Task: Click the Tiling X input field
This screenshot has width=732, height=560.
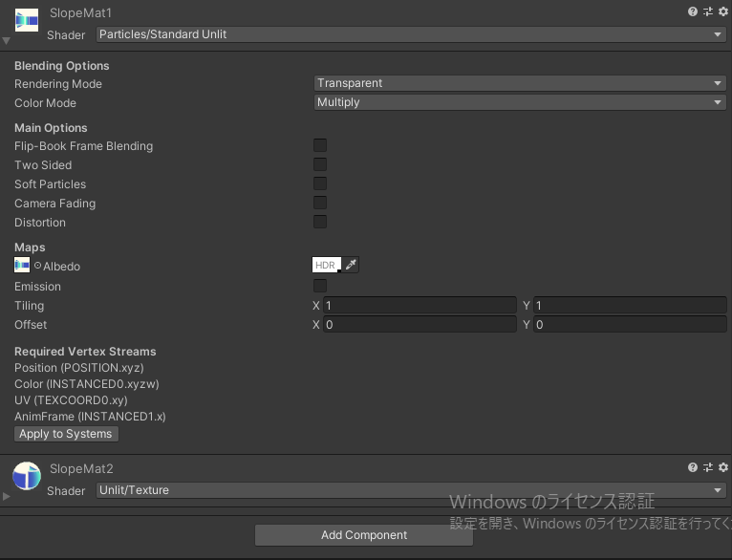Action: (x=420, y=305)
